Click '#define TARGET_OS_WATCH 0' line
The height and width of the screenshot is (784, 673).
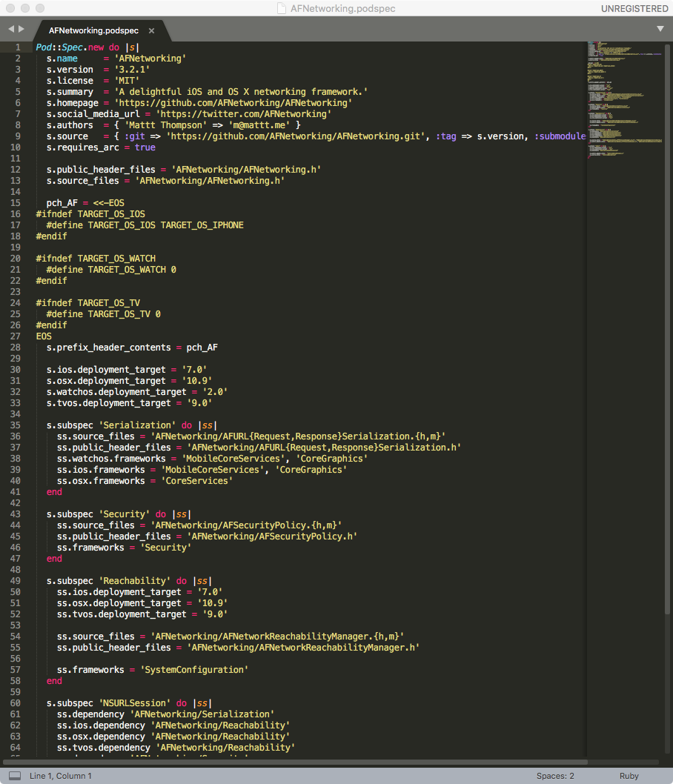click(x=111, y=270)
